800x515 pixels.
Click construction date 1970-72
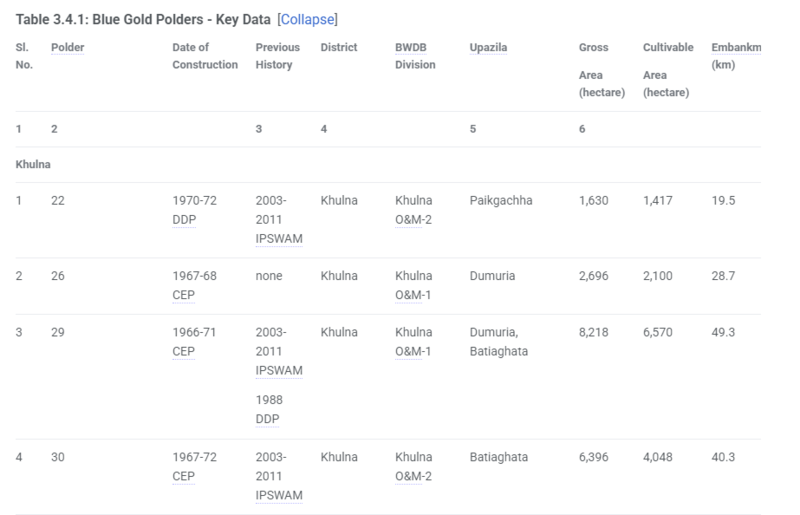pos(194,201)
